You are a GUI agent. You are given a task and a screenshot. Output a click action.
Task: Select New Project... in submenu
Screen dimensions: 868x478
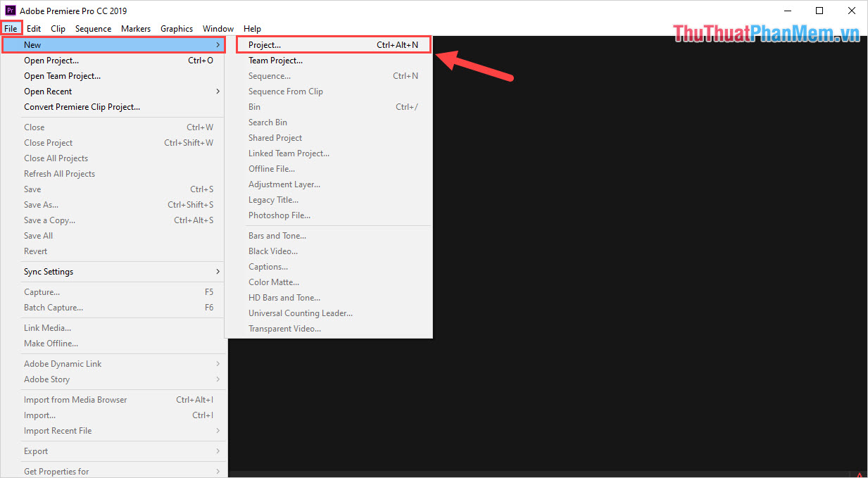333,45
